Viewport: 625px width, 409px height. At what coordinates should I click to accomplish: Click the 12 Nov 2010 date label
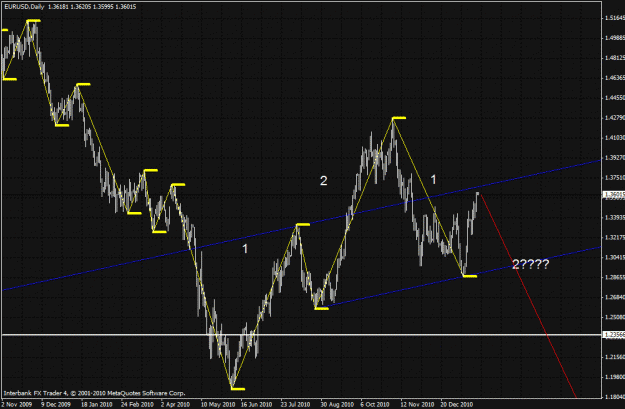click(x=417, y=404)
